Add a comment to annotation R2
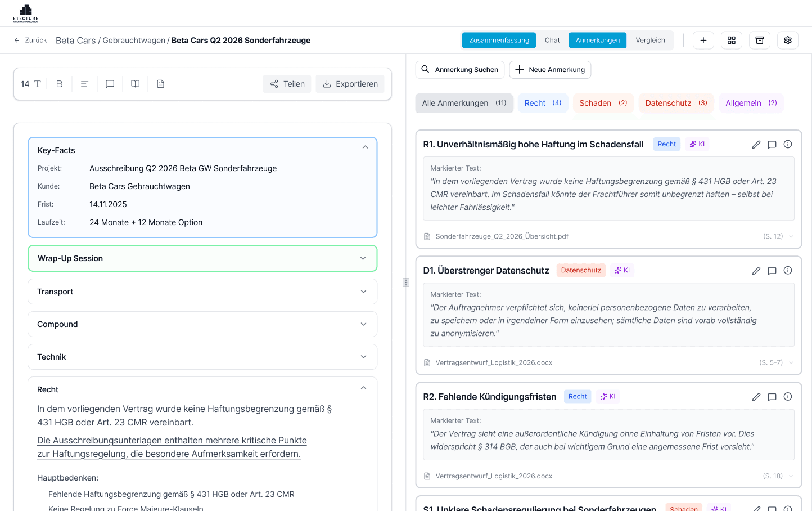The width and height of the screenshot is (812, 511). [x=772, y=397]
